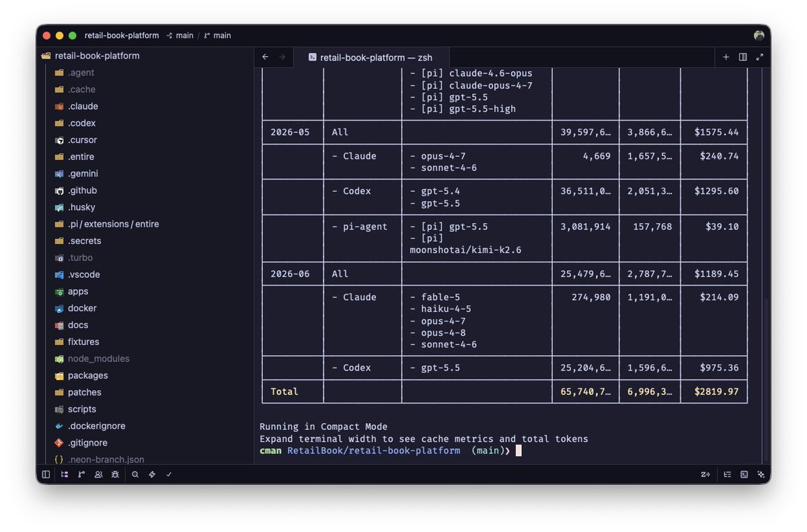Open project search magnifier icon
This screenshot has height=532, width=807.
(x=135, y=474)
